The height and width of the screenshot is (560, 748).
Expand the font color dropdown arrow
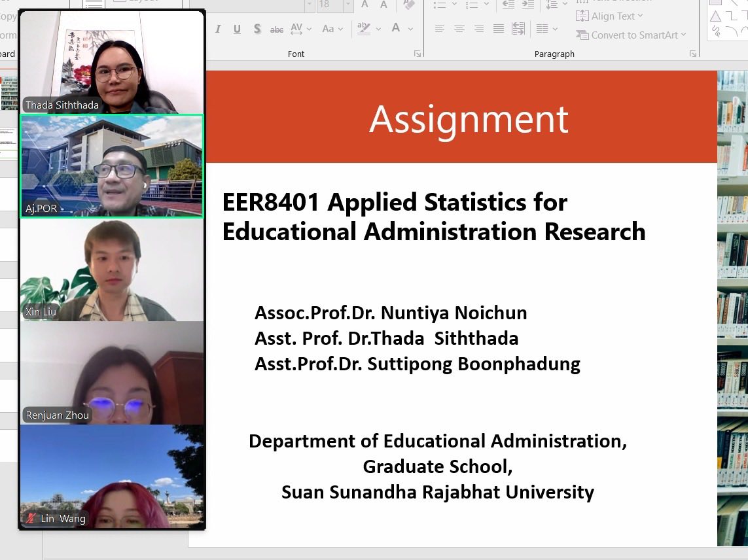point(410,29)
